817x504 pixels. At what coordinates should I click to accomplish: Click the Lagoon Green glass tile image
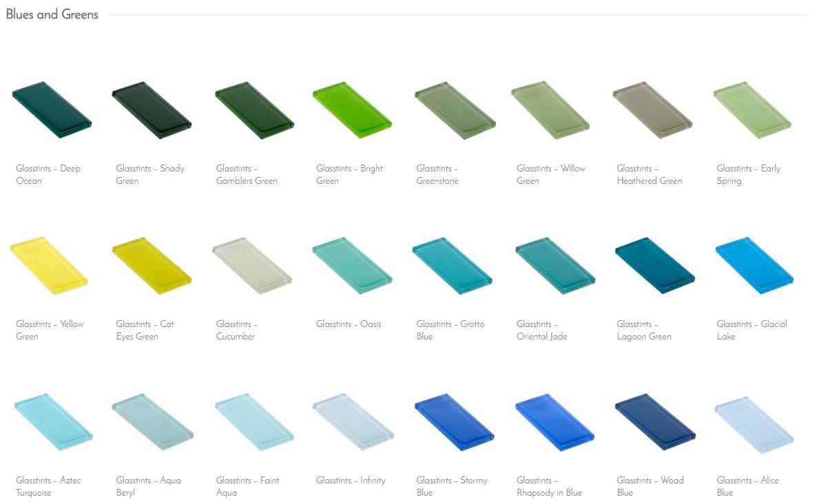tap(655, 266)
